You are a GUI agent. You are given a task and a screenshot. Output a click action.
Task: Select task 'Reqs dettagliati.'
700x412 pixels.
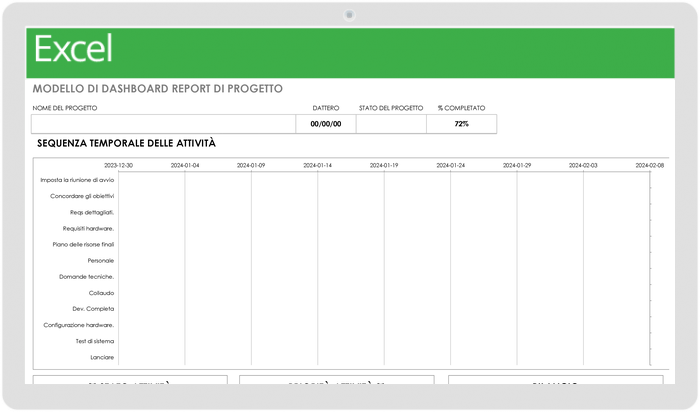(92, 212)
